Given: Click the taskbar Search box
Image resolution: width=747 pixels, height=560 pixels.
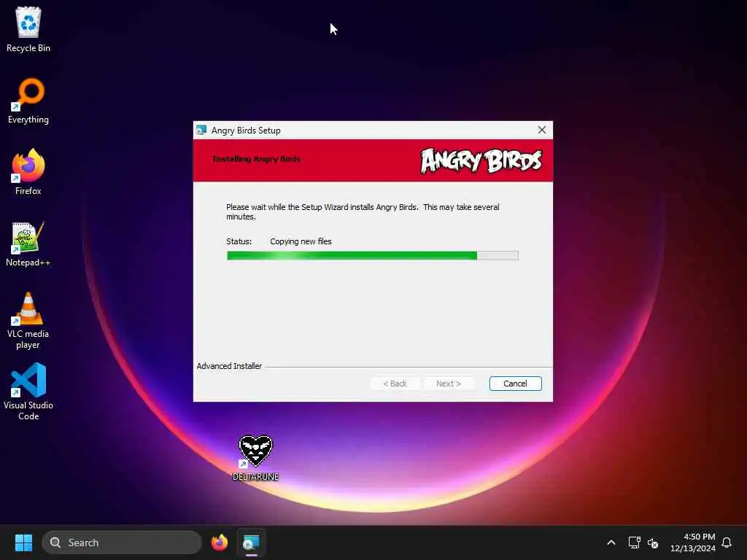Looking at the screenshot, I should click(122, 542).
